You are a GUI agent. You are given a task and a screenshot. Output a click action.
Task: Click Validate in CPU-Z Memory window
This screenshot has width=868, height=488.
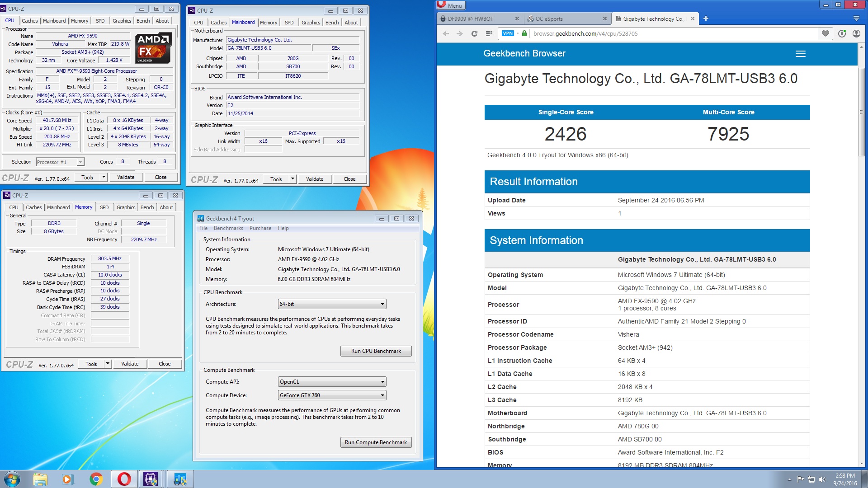pos(130,364)
